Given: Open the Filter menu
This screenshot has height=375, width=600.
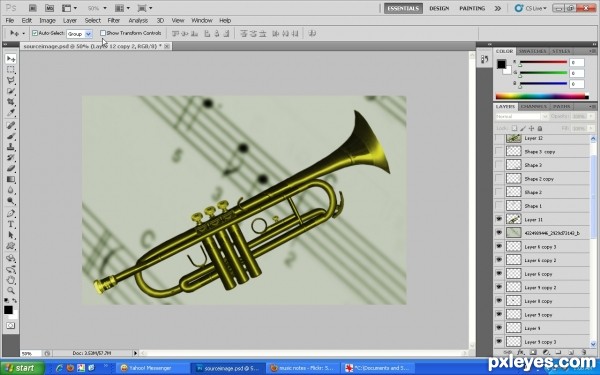Looking at the screenshot, I should pos(114,21).
